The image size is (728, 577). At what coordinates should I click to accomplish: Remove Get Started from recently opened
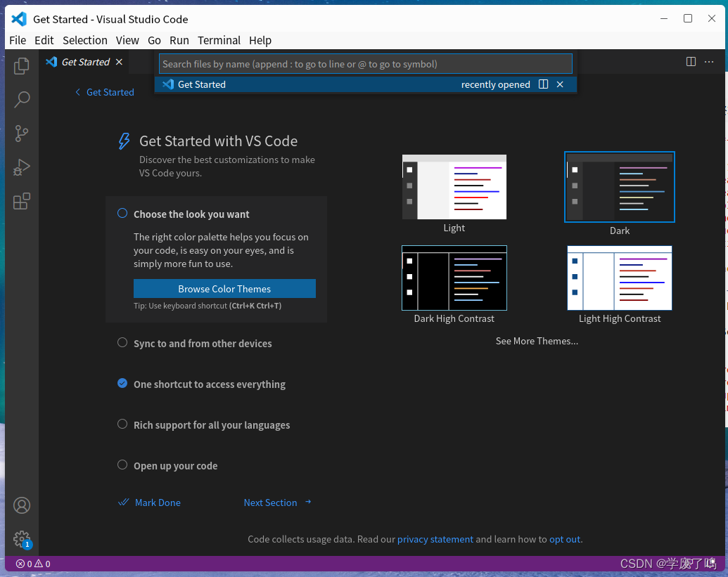click(560, 84)
